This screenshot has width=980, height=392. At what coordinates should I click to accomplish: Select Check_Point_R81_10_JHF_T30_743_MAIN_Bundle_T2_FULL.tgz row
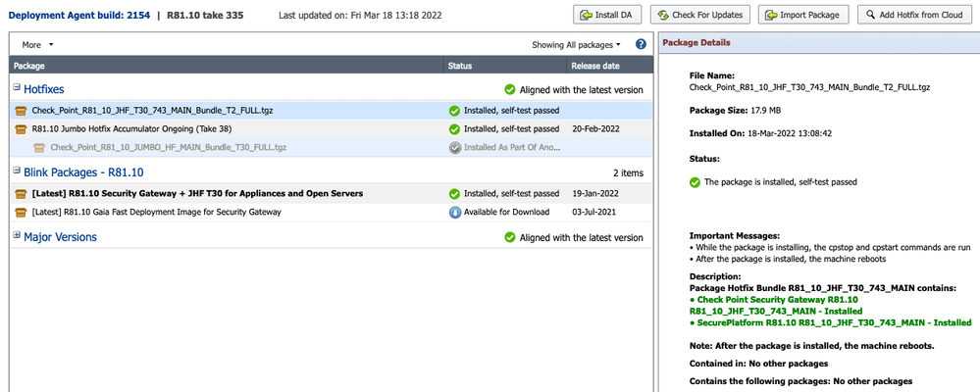coord(332,111)
